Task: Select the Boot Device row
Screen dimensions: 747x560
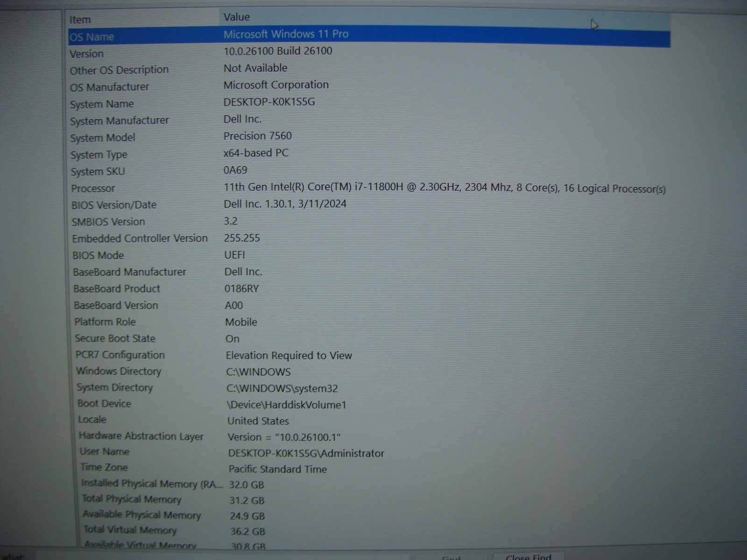Action: pos(104,404)
